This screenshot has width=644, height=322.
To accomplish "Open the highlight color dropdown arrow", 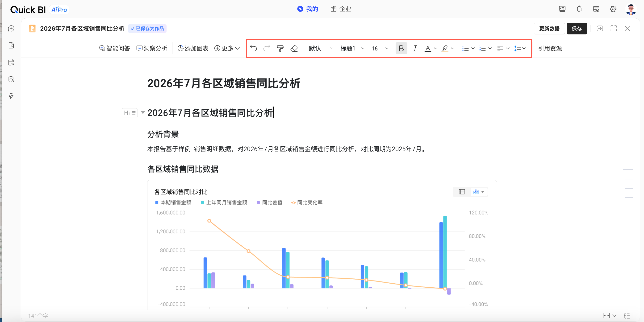I will (x=452, y=48).
